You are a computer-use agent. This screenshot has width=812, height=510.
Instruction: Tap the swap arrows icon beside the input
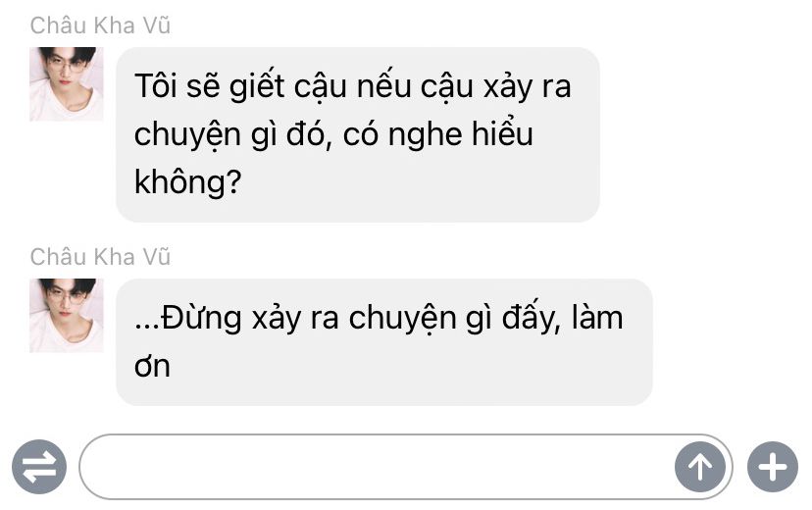click(39, 467)
